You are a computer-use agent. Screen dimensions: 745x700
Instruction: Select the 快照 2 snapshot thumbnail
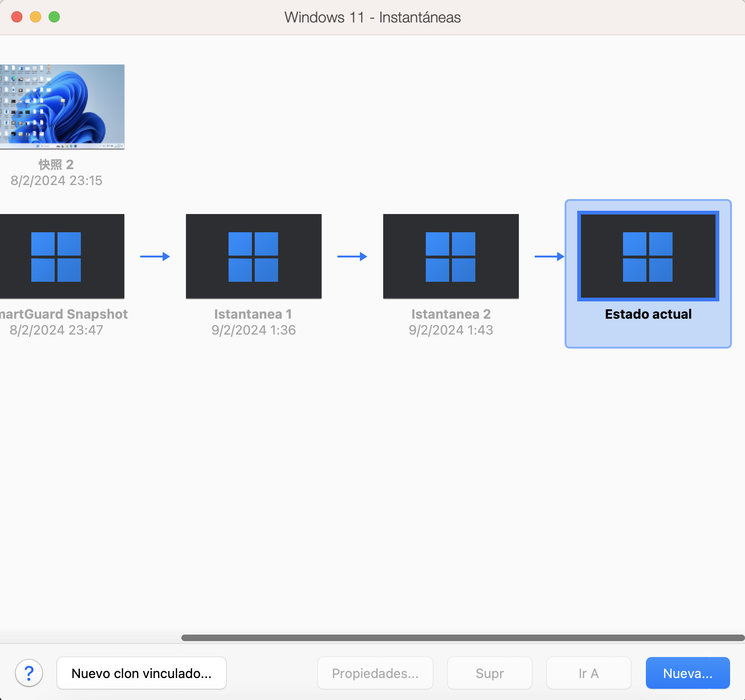click(x=62, y=107)
